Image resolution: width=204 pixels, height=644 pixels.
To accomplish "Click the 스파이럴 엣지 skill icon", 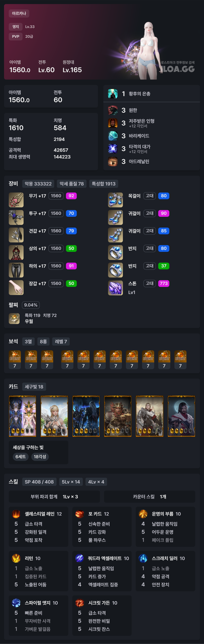I will pos(16,603).
